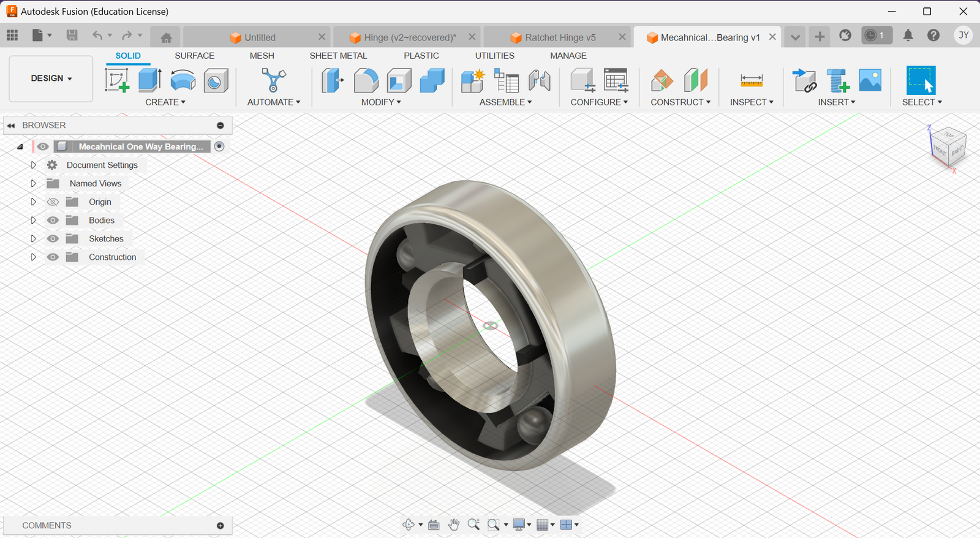Screen dimensions: 980x538
Task: Select the Extrude tool
Action: [149, 80]
